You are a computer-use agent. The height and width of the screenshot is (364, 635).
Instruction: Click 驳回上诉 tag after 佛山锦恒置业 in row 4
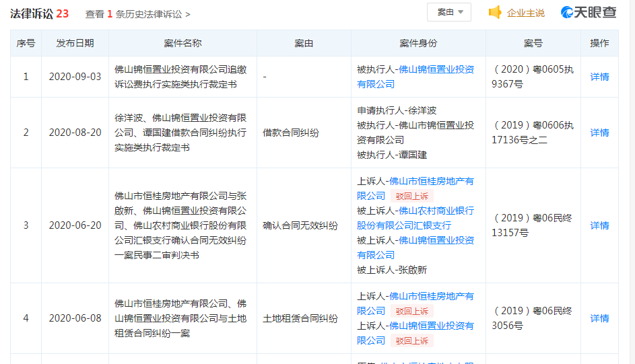pos(412,340)
